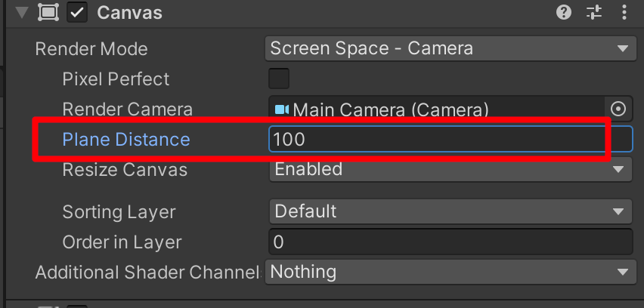Click the Canvas component icon
644x308 pixels.
48,13
